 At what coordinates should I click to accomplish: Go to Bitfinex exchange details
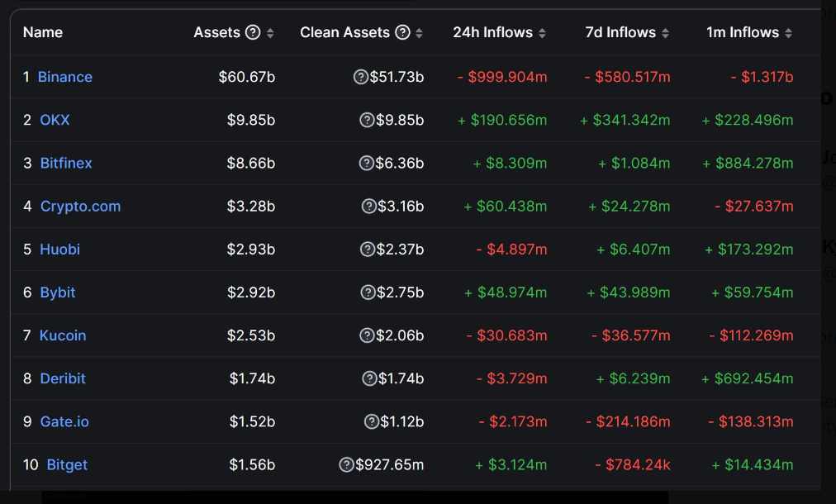[x=66, y=163]
